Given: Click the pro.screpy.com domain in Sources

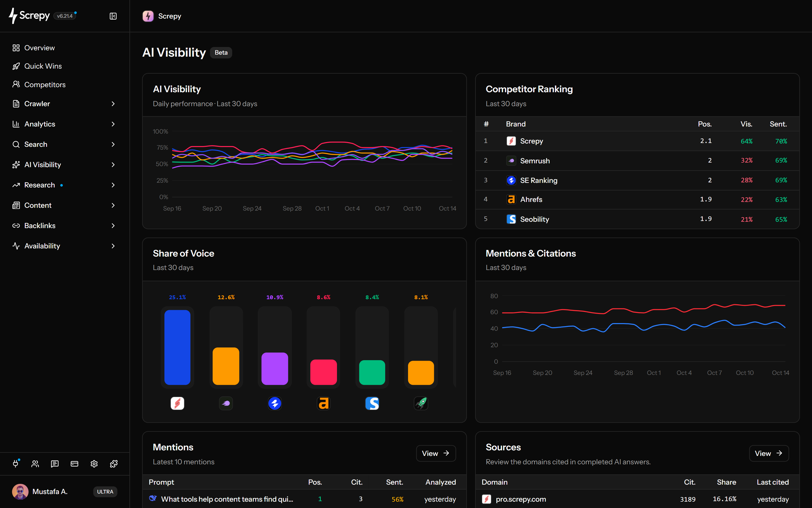Looking at the screenshot, I should 521,499.
